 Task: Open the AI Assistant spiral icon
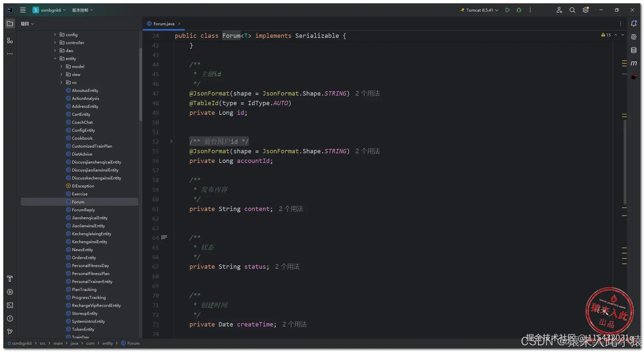tap(634, 36)
